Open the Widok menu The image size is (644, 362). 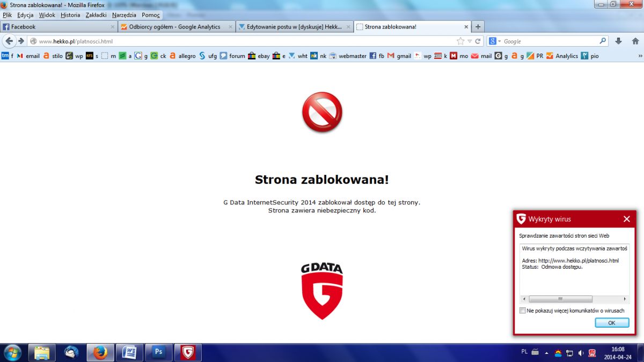pos(47,15)
